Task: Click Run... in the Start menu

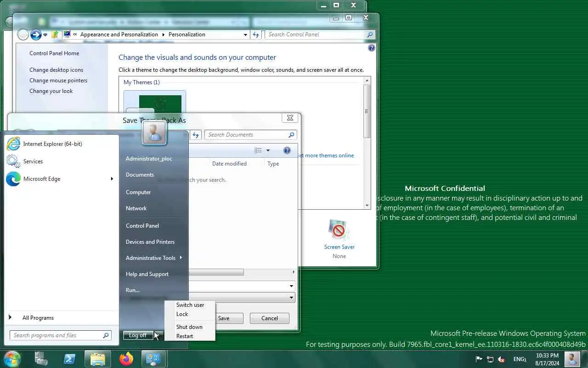Action: [x=133, y=290]
